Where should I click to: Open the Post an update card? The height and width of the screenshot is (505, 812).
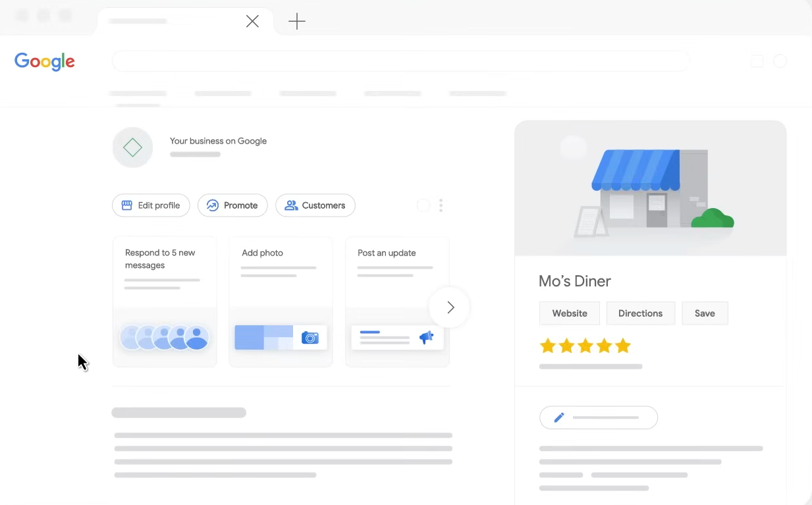397,302
